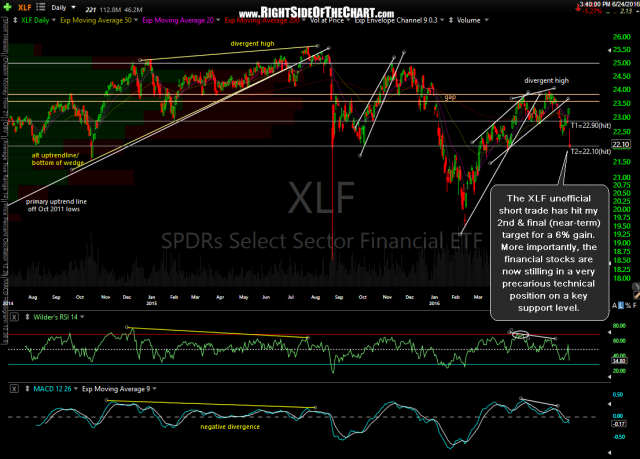Image resolution: width=640 pixels, height=459 pixels.
Task: Select the Exp Envelope Channel 9 0.3 label
Action: pos(396,20)
